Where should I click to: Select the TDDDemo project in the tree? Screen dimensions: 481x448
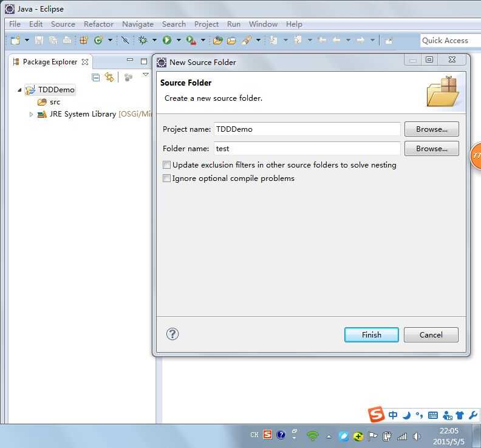(x=50, y=89)
